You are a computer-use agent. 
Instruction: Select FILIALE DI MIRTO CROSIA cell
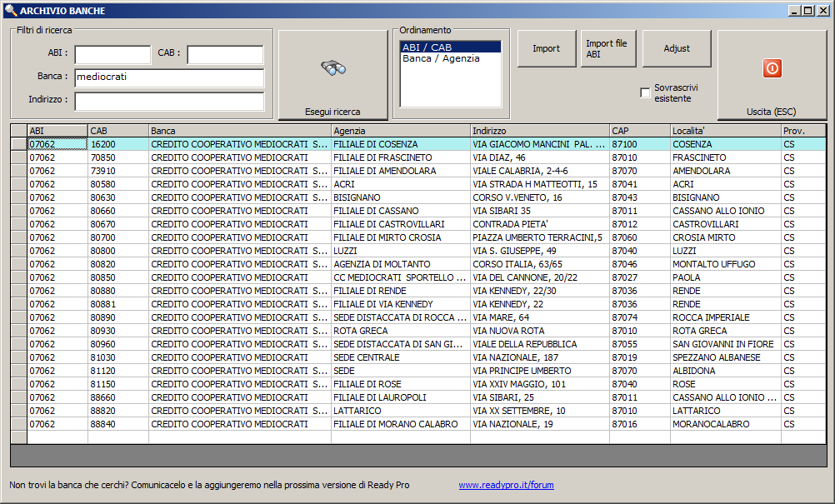pos(401,237)
